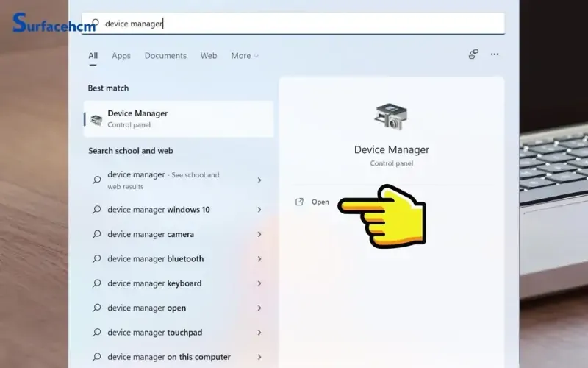Select suggestion "device manager windows 10"
The image size is (588, 368).
click(x=179, y=210)
